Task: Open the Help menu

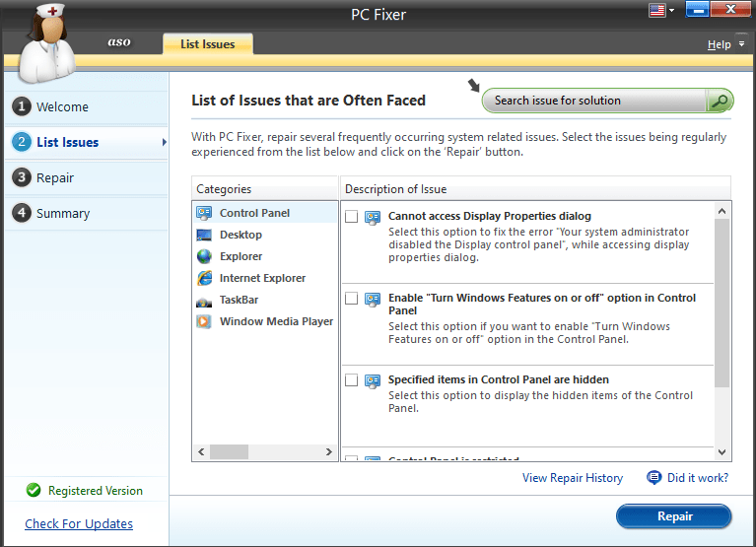Action: coord(719,44)
